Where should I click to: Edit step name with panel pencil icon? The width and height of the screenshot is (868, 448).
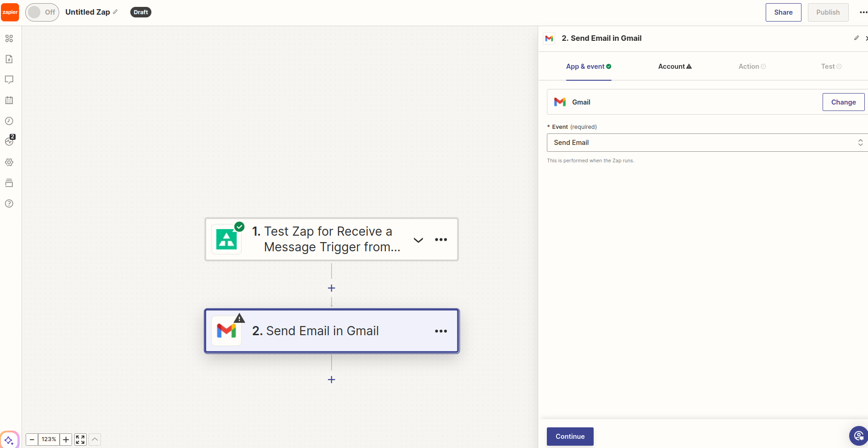coord(857,38)
